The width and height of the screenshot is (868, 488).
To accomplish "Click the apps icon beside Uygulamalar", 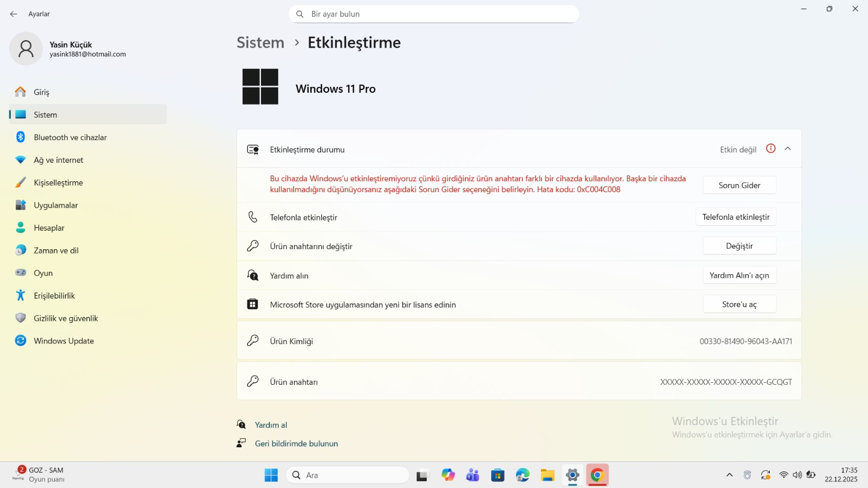I will tap(21, 205).
